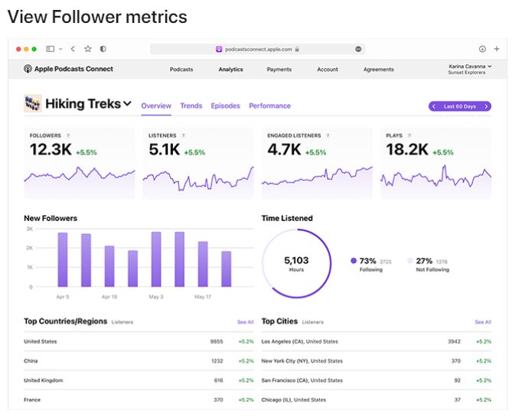Click the 9855 listeners value for United States
516x420 pixels.
click(217, 341)
